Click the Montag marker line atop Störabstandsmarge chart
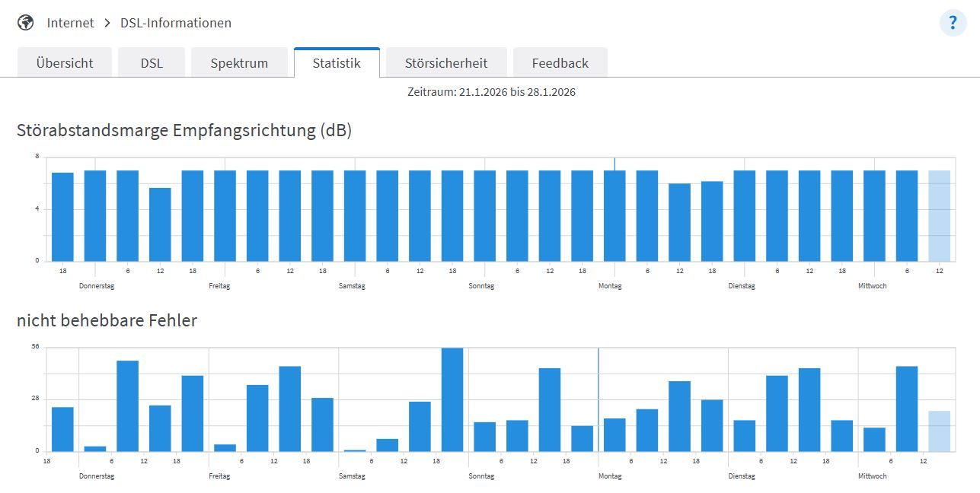Image resolution: width=980 pixels, height=493 pixels. [614, 163]
